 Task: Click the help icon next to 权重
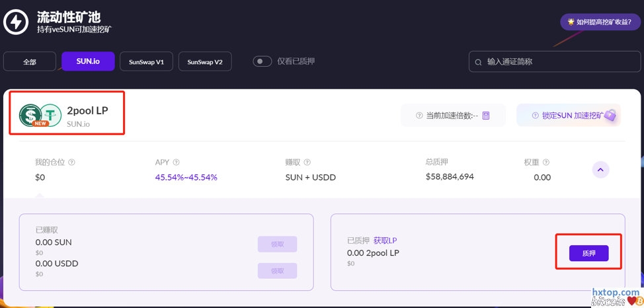pos(546,162)
